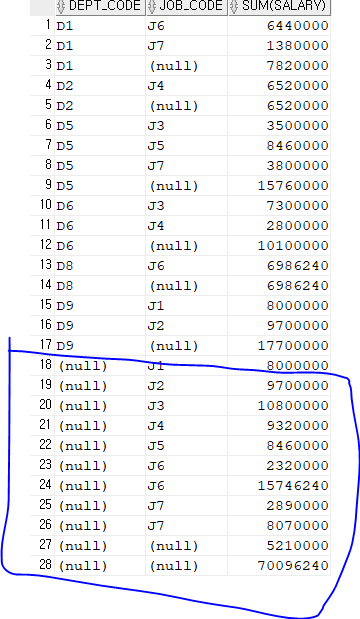This screenshot has width=360, height=619.
Task: Click J5 job code in row 7
Action: pyautogui.click(x=156, y=146)
